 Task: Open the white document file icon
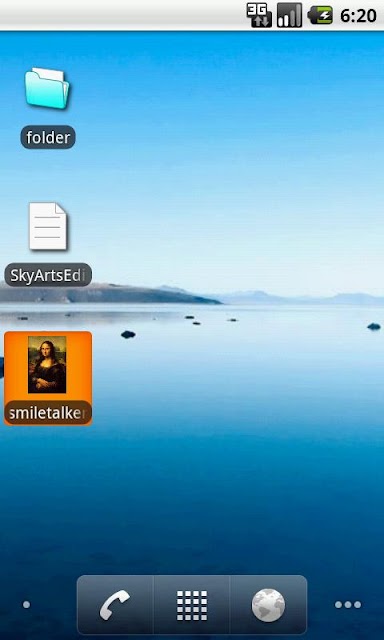coord(48,226)
